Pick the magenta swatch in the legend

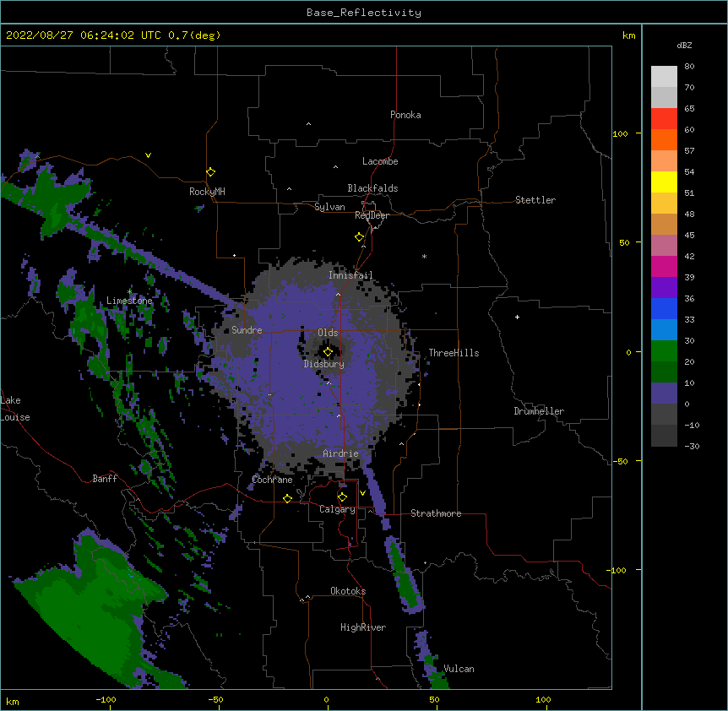click(x=664, y=266)
